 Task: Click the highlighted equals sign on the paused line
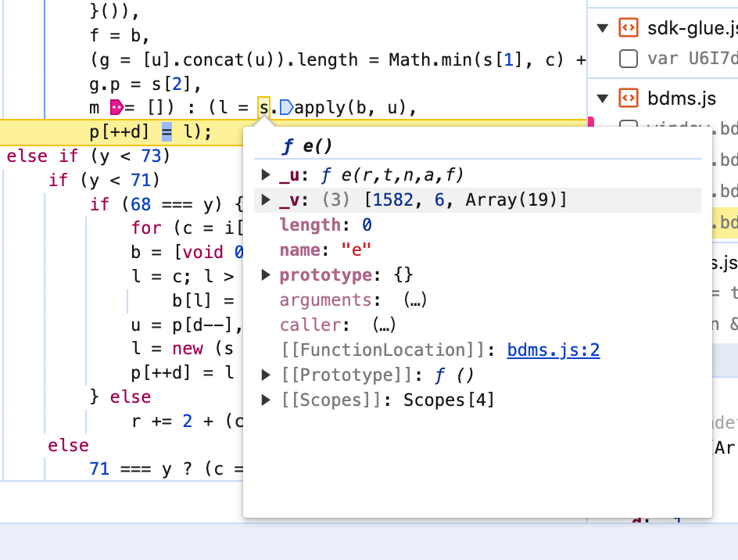pyautogui.click(x=167, y=131)
